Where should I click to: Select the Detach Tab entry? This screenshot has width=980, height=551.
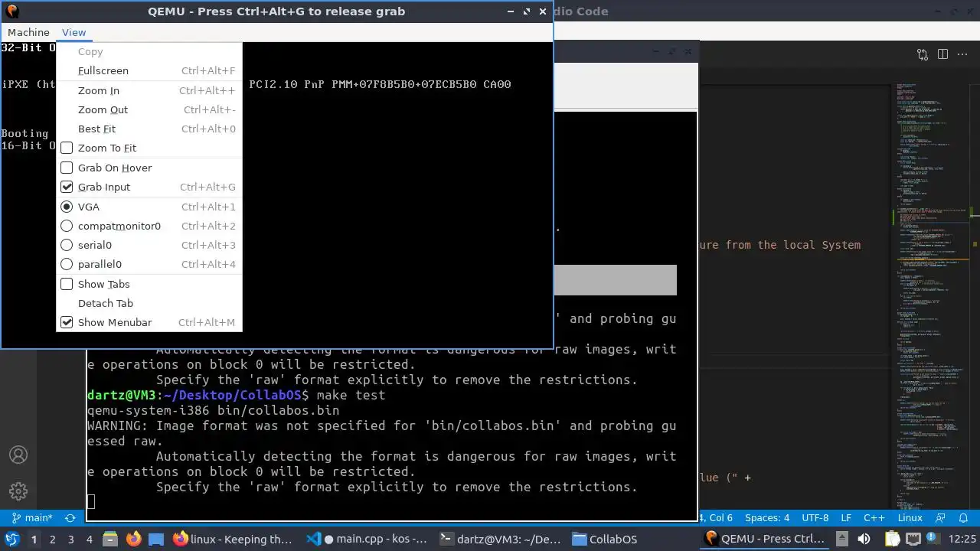tap(149, 303)
